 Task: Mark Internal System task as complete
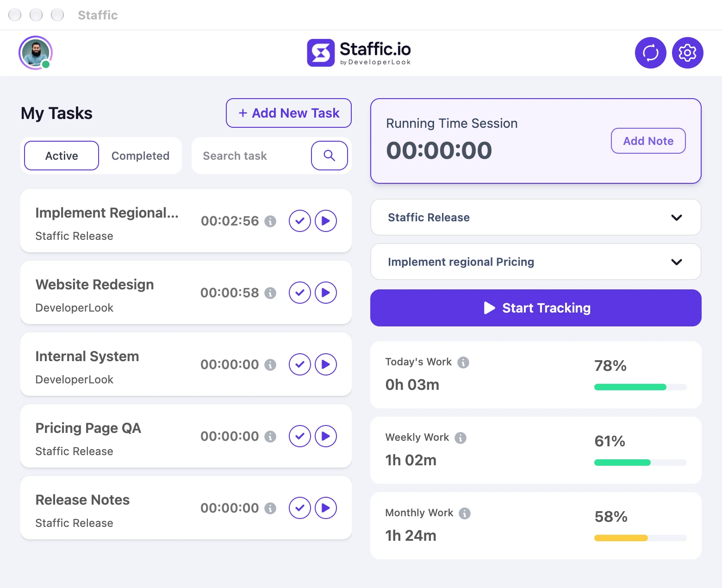pyautogui.click(x=300, y=364)
